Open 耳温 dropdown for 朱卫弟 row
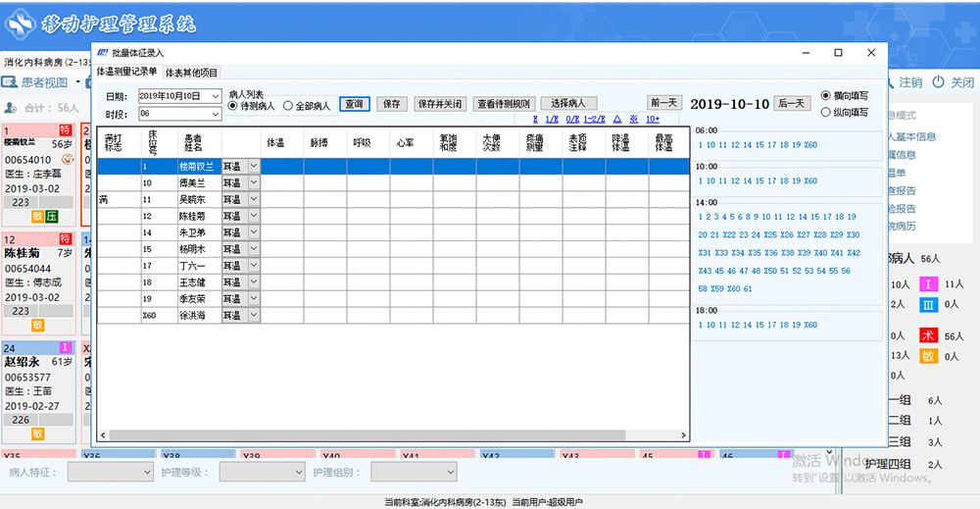 254,232
